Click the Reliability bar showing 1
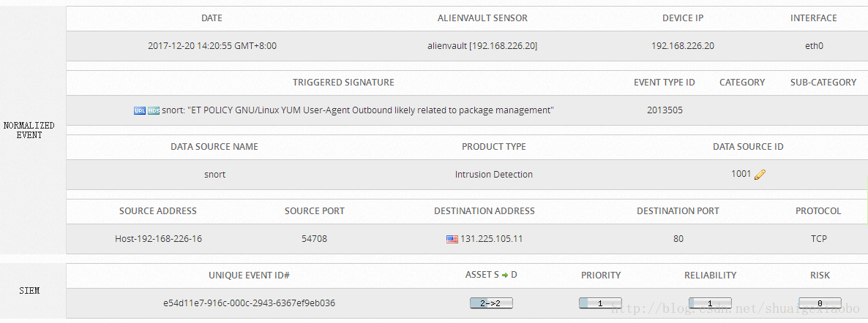 pos(710,303)
